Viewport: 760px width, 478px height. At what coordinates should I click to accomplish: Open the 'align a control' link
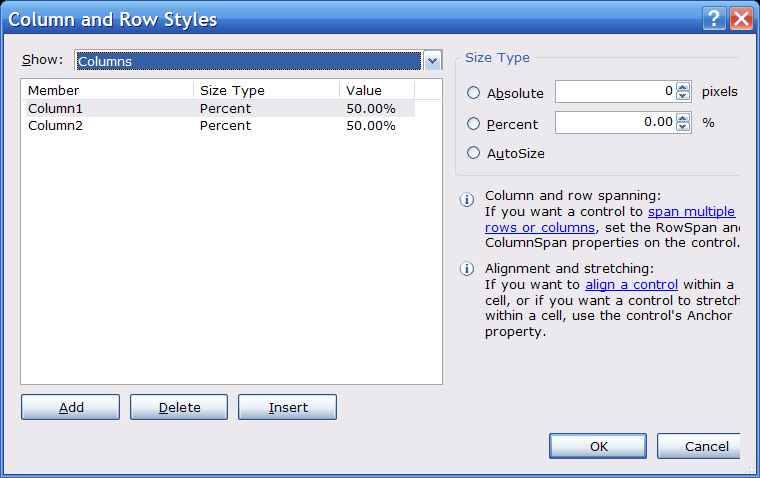[631, 285]
